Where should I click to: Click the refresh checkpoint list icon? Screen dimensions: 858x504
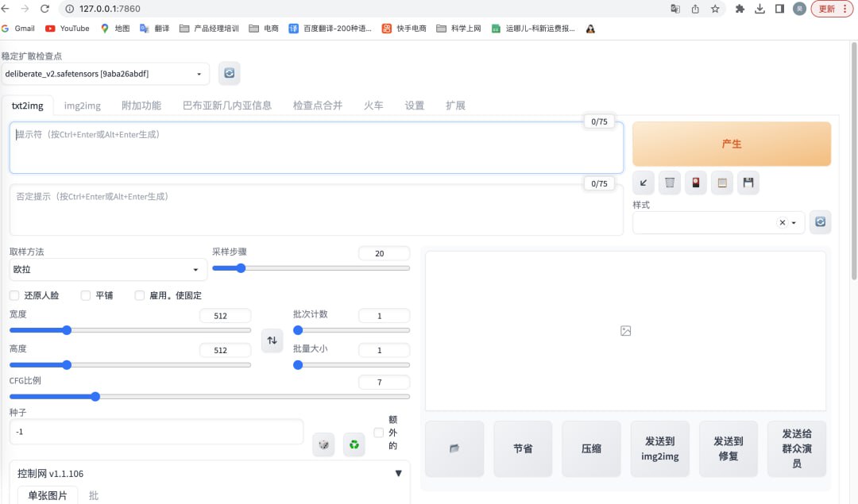[x=229, y=73]
